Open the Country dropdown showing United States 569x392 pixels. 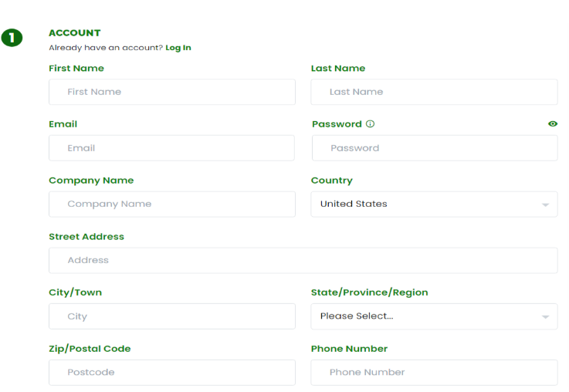[x=434, y=204]
